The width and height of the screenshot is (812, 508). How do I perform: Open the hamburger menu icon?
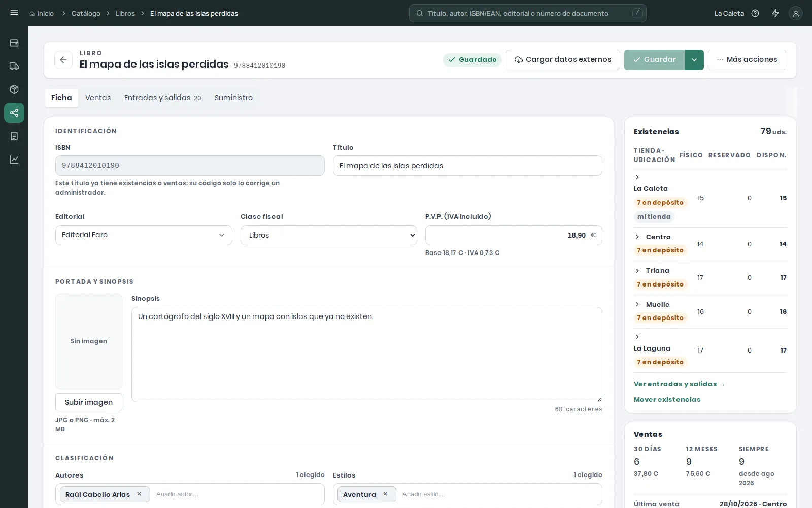click(x=14, y=13)
